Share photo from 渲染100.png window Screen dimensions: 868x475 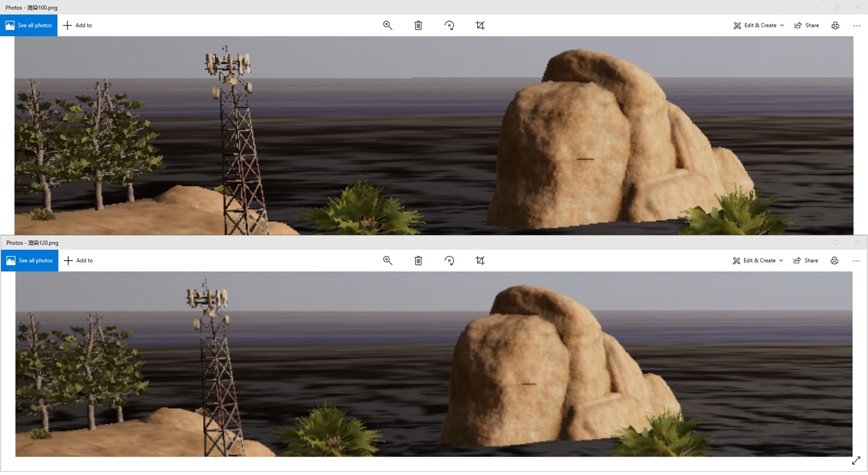click(807, 25)
